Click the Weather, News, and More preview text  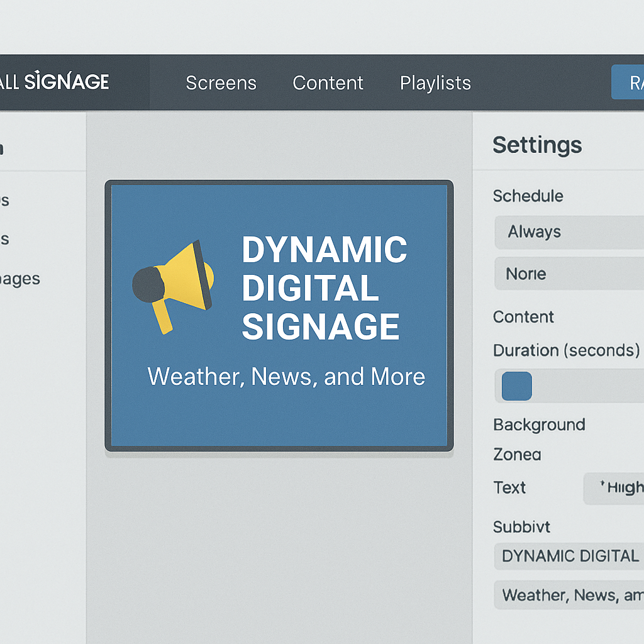tap(286, 377)
